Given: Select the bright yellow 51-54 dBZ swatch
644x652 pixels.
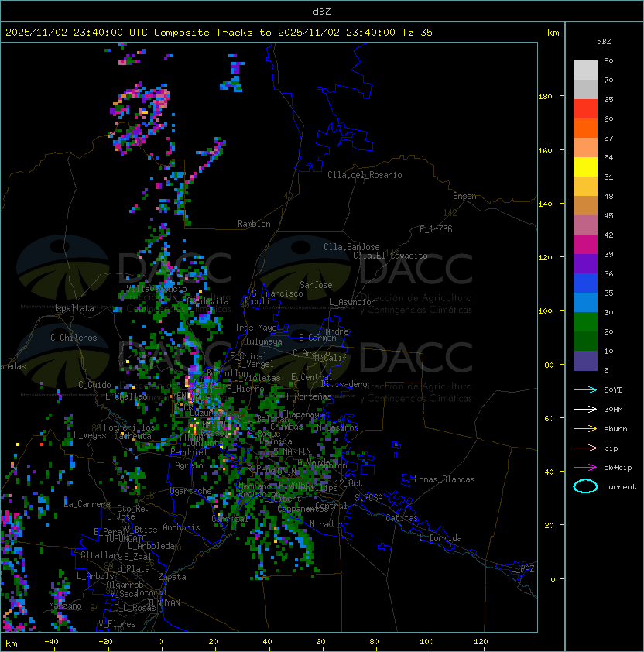Looking at the screenshot, I should coord(585,167).
